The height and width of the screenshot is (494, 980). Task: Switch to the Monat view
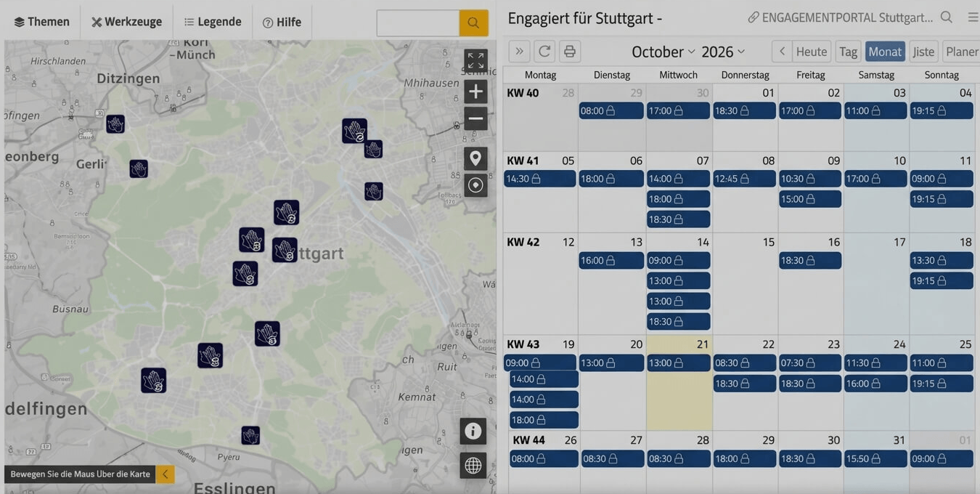(x=885, y=52)
